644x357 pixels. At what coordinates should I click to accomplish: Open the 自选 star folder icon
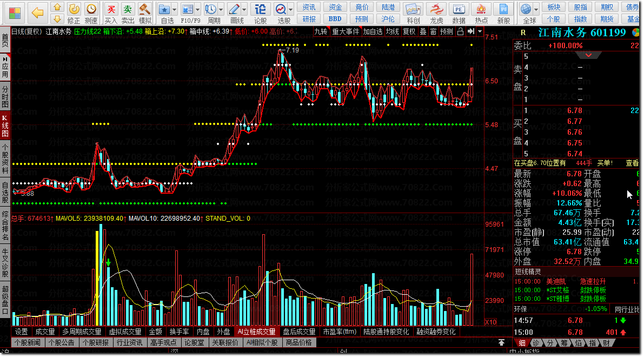click(x=164, y=9)
